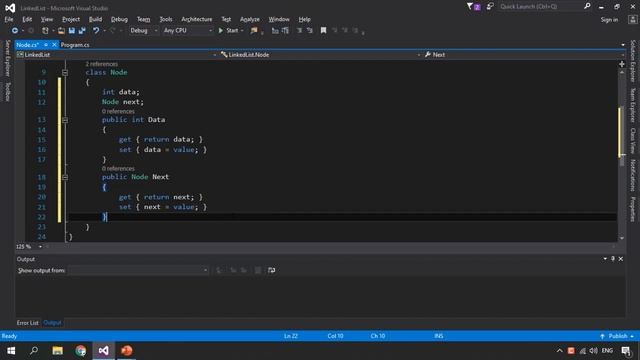Collapse the Next property block
The height and width of the screenshot is (360, 640).
pyautogui.click(x=65, y=177)
